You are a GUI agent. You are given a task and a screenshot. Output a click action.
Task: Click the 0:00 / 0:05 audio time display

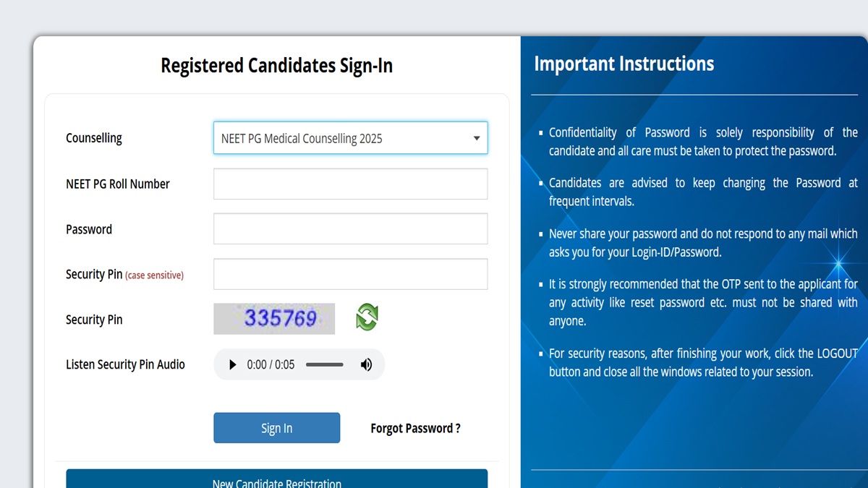(271, 365)
